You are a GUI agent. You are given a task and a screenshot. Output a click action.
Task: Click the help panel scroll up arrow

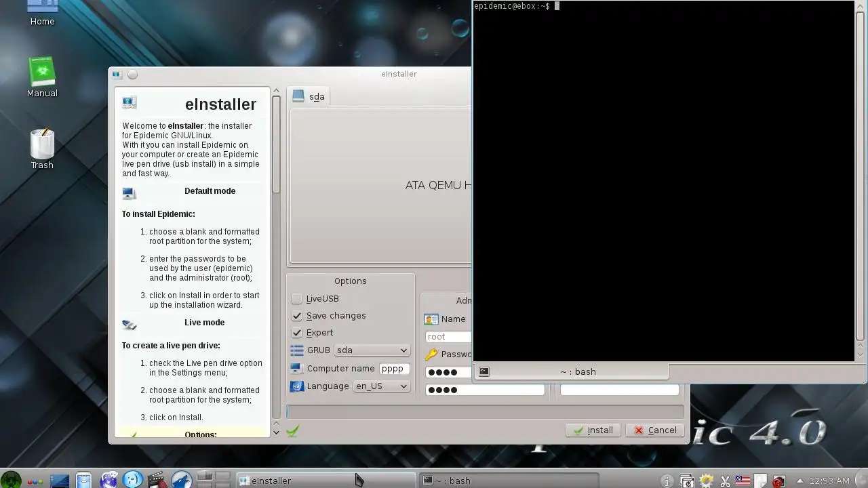[x=276, y=90]
